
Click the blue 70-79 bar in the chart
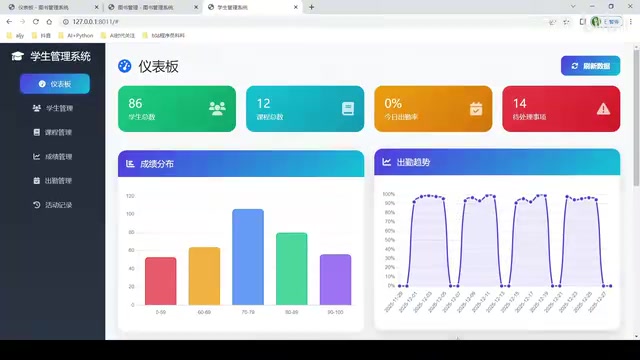[x=248, y=257]
